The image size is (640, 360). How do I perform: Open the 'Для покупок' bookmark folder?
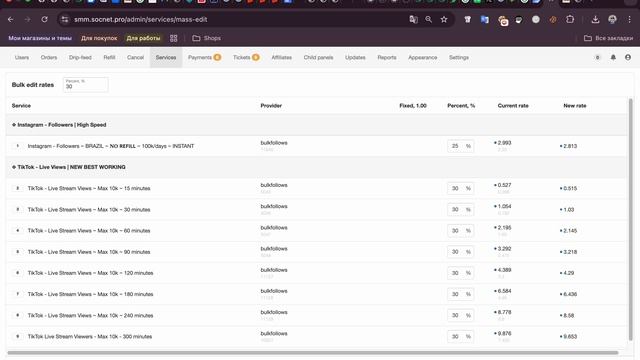pyautogui.click(x=99, y=38)
